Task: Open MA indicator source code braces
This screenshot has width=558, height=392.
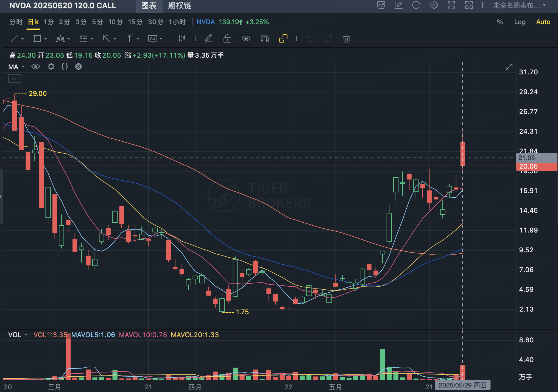Action: (x=65, y=66)
